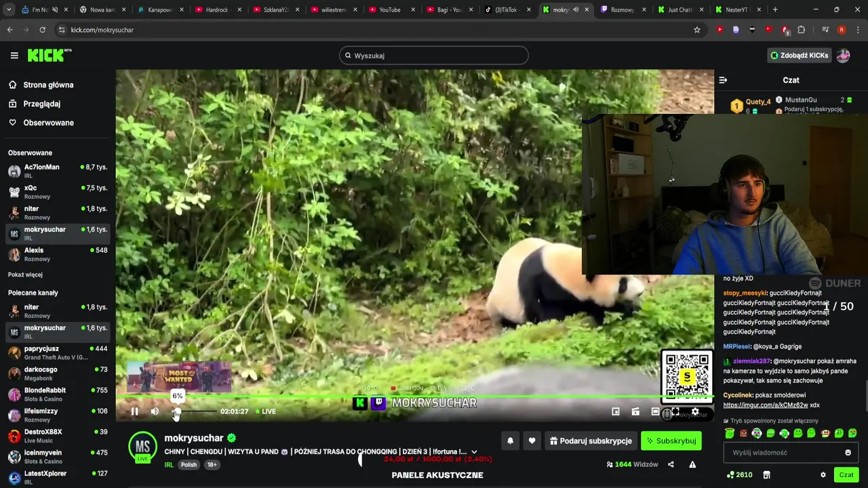Click the 2610 channel points balance
Viewport: 868px width, 488px height.
pyautogui.click(x=739, y=475)
